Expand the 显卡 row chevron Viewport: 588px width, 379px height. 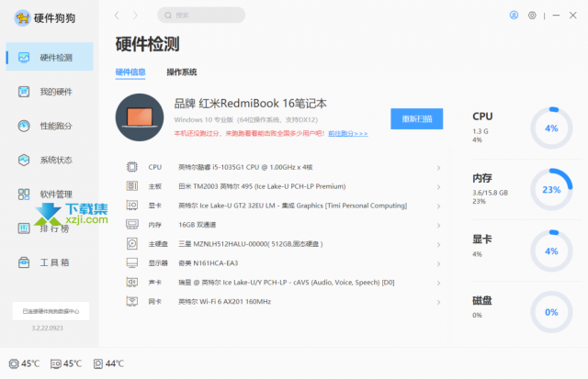[x=438, y=206]
